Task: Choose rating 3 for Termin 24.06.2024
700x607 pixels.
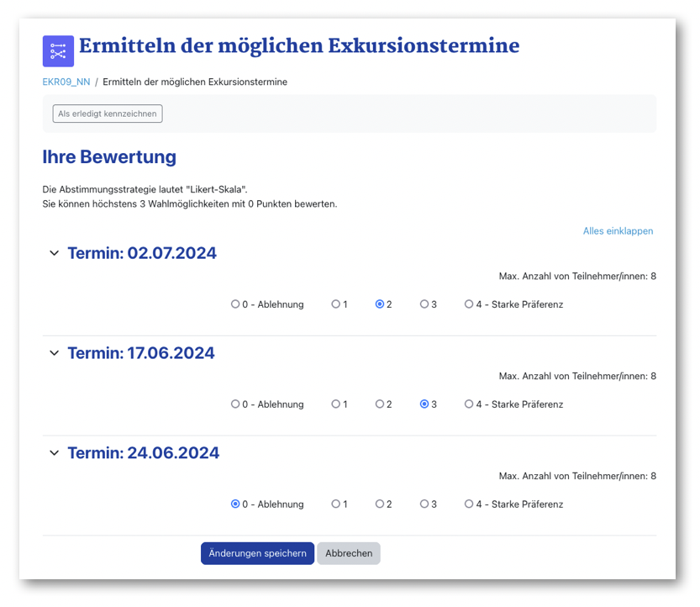Action: coord(424,504)
